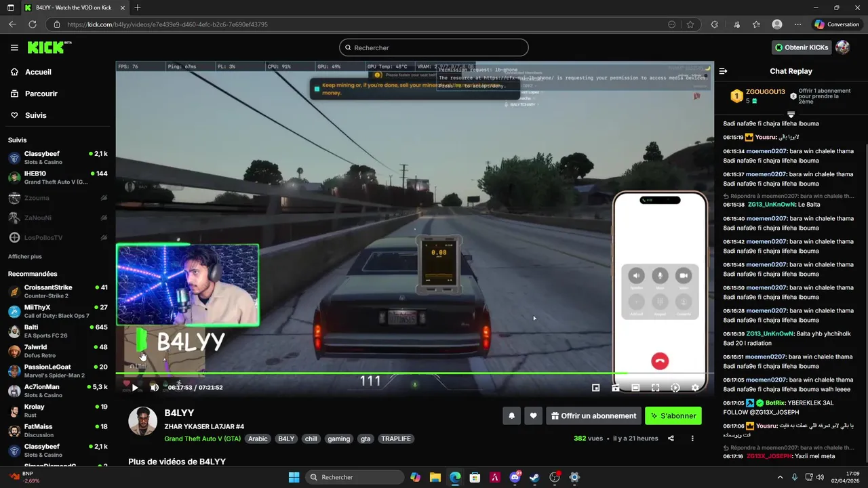This screenshot has height=488, width=868.
Task: Open recommended channel Balti
Action: point(58,331)
